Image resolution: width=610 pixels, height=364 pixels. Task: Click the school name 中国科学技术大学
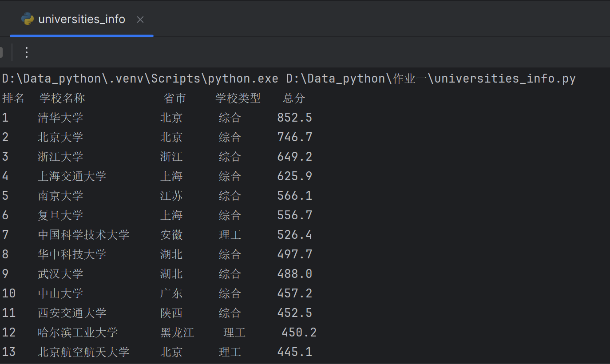(83, 235)
